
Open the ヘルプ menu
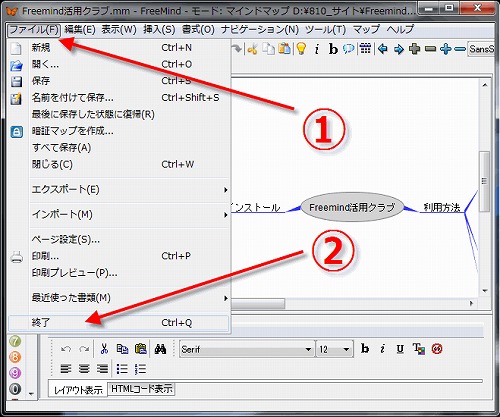tap(400, 30)
